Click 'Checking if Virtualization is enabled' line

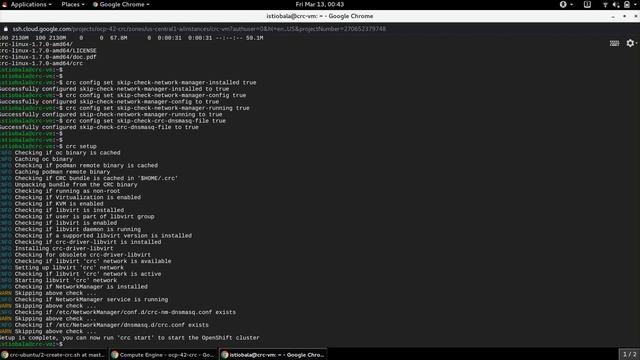pos(78,197)
